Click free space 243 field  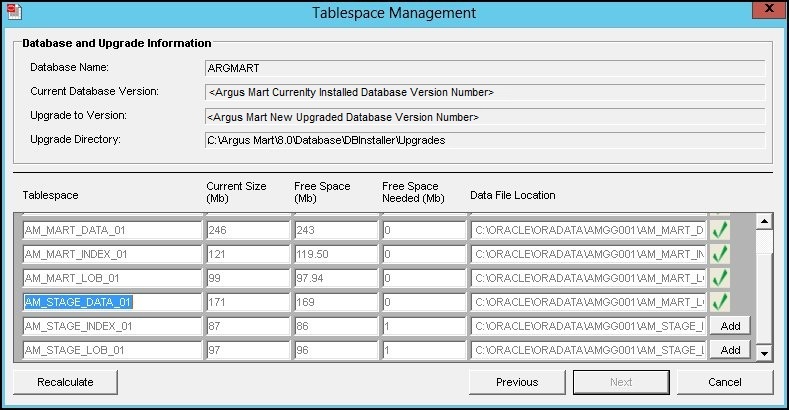[x=336, y=230]
